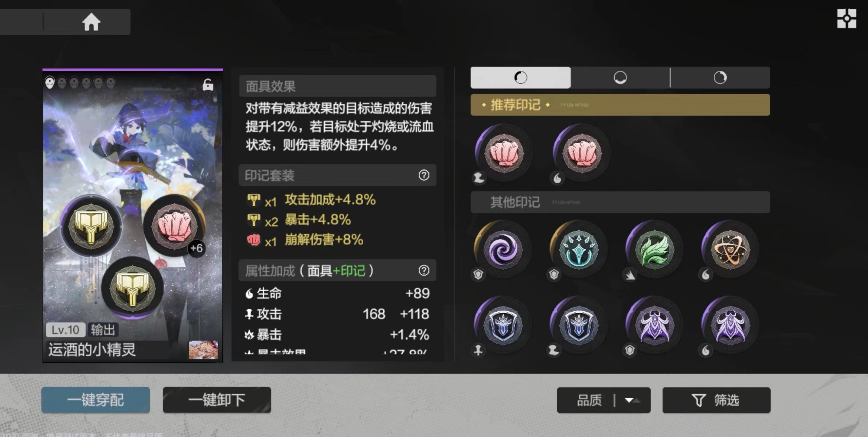The image size is (868, 437).
Task: Switch to the second imprint slot tab
Action: [620, 78]
